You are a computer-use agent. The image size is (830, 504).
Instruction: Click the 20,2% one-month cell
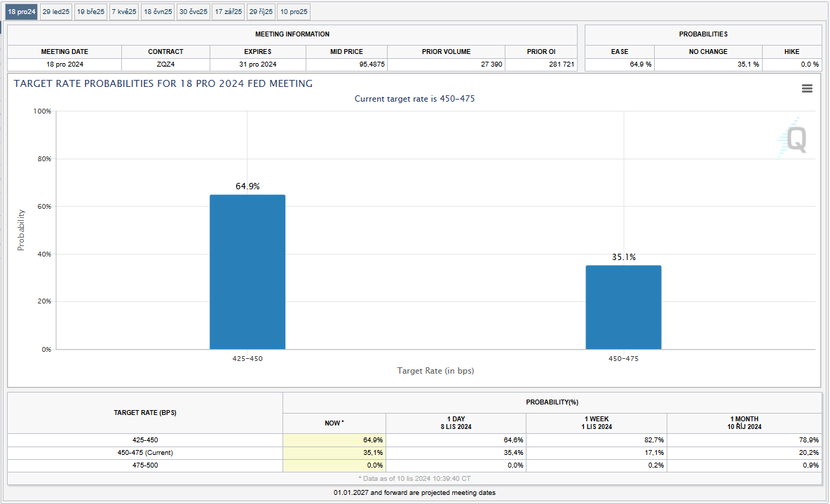744,453
